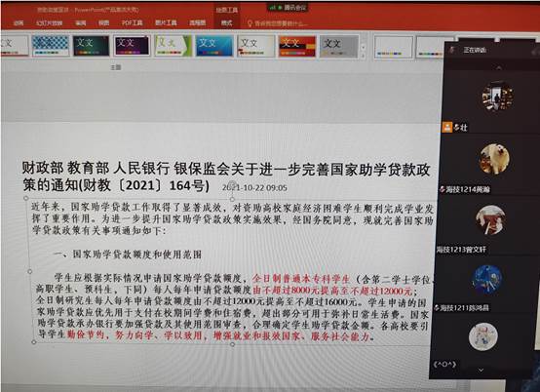Select the 格式 tab under 绘图工具
The image size is (540, 392).
tap(226, 23)
